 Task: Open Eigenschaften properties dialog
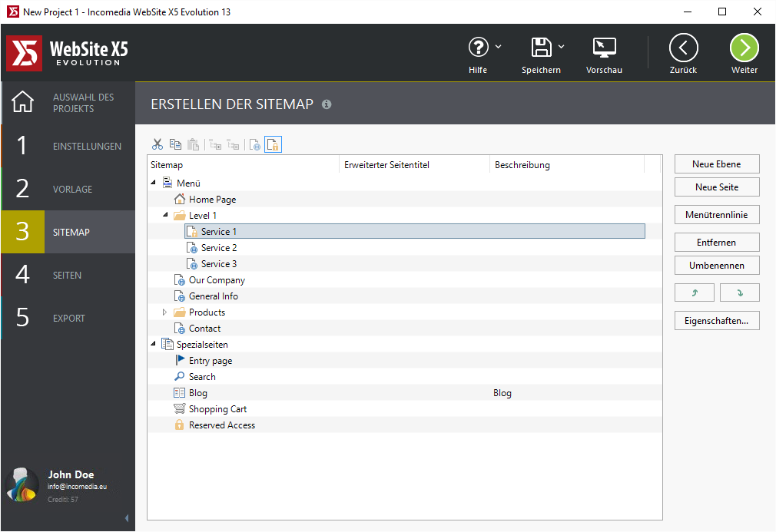[x=716, y=321]
